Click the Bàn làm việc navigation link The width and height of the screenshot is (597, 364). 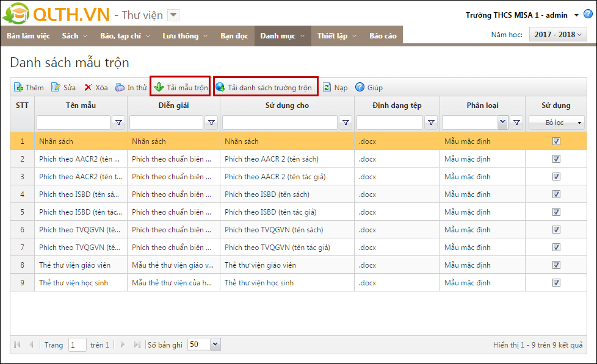click(x=28, y=36)
